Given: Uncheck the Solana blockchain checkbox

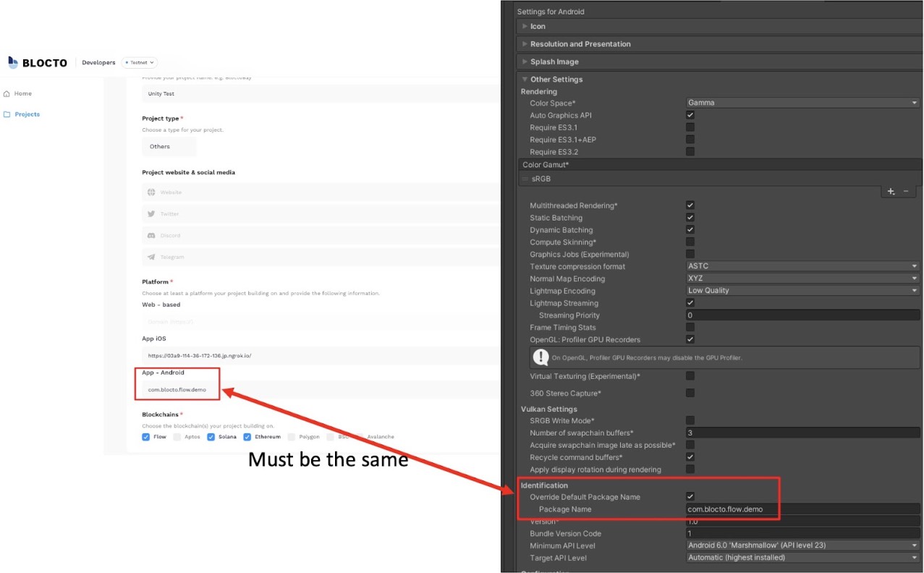Looking at the screenshot, I should click(x=211, y=437).
